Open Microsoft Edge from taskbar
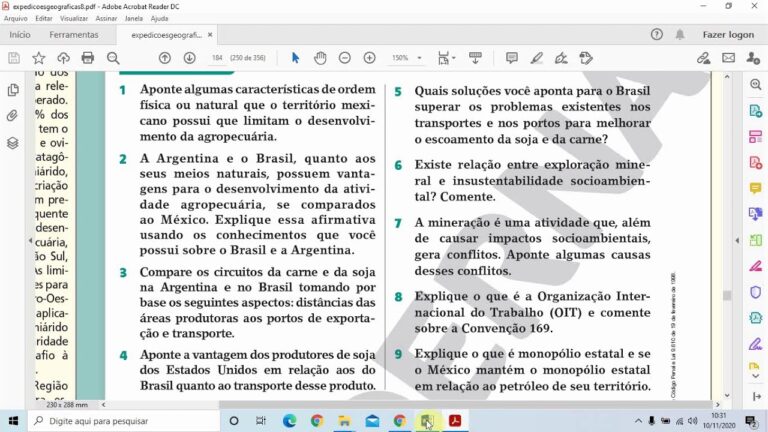768x432 pixels. pyautogui.click(x=289, y=421)
